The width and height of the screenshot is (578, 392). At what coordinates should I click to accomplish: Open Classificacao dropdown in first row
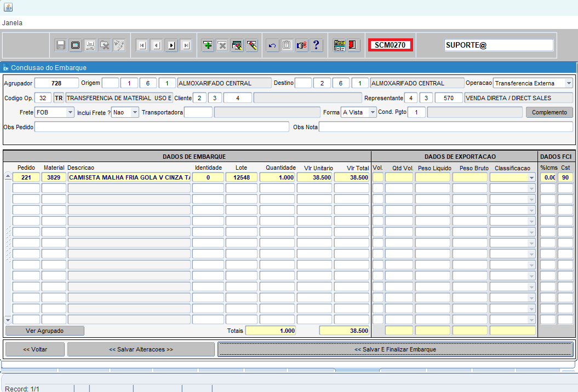click(x=531, y=177)
